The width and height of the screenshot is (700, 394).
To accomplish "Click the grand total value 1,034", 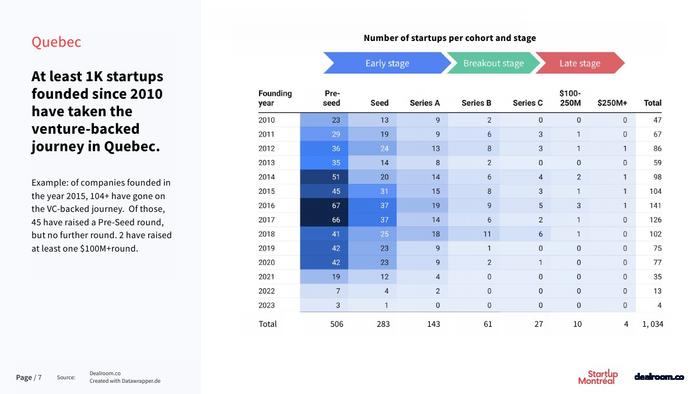I will pyautogui.click(x=653, y=324).
